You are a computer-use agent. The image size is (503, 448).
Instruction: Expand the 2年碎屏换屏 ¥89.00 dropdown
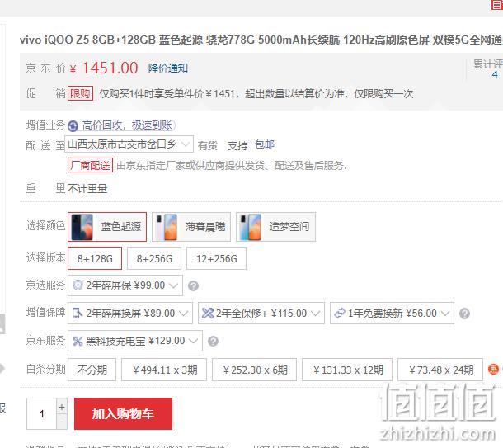(130, 313)
